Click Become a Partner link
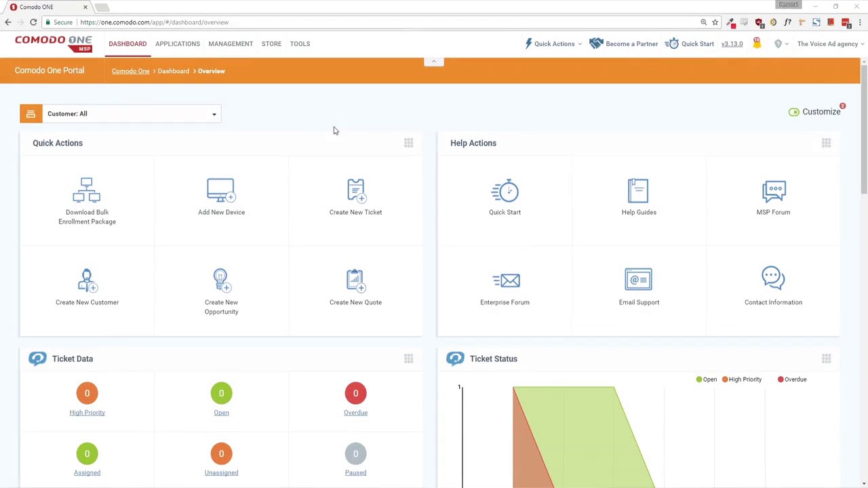 coord(624,43)
